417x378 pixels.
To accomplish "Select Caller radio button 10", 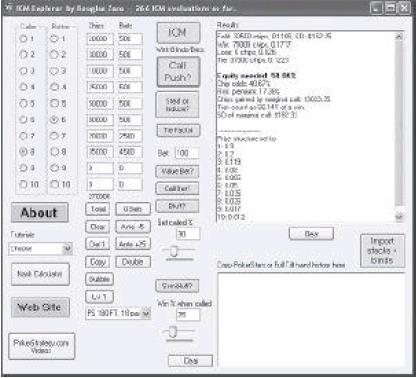I will point(23,184).
